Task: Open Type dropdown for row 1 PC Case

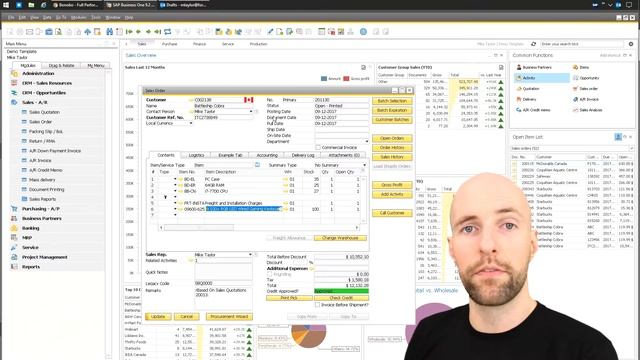Action: pos(175,179)
